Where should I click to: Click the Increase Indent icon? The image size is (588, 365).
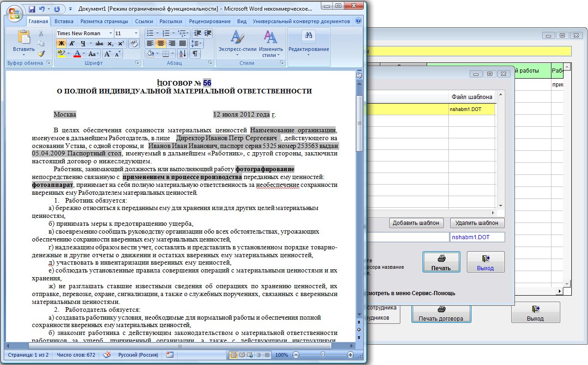click(208, 33)
